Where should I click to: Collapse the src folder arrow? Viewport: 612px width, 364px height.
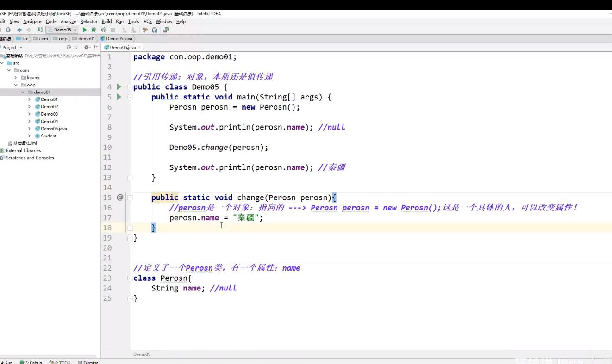point(3,63)
